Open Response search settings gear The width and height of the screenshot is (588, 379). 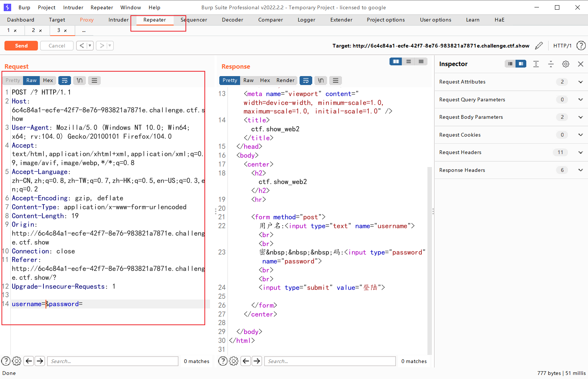(234, 361)
